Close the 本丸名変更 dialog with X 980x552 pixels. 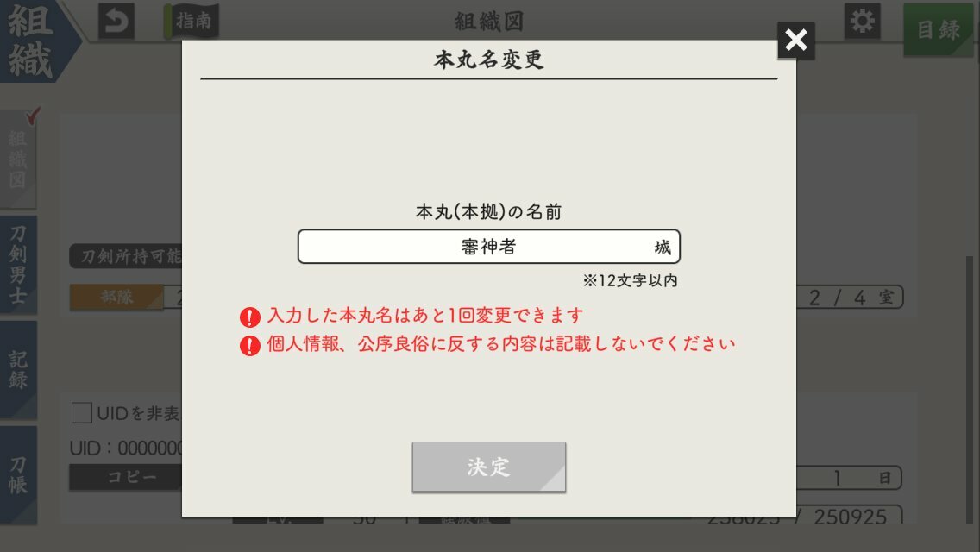795,41
